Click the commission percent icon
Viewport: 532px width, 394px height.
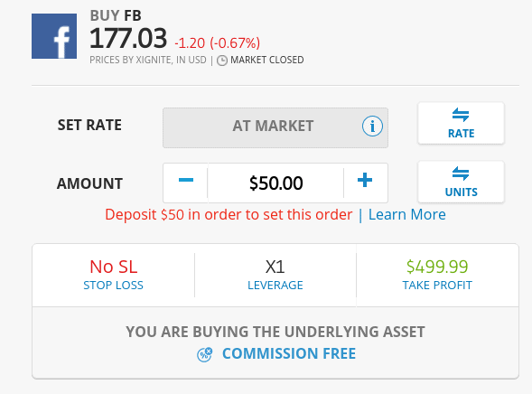[205, 354]
